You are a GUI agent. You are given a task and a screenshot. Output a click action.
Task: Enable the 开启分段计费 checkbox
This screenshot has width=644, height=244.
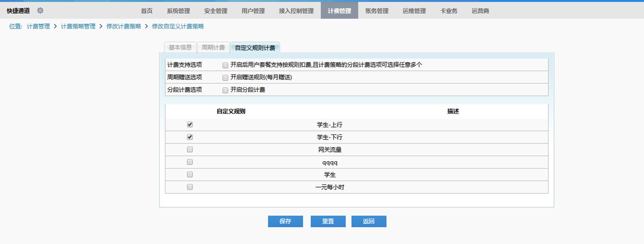pyautogui.click(x=225, y=90)
